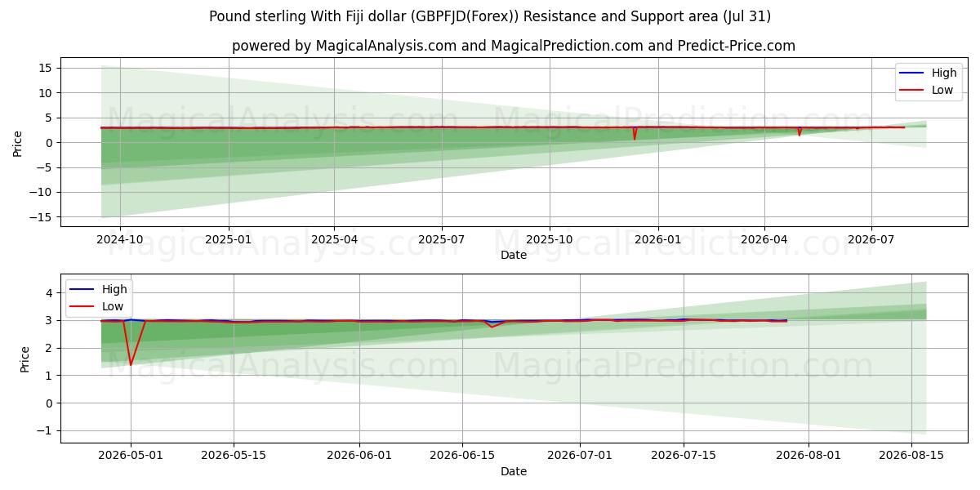980x490 pixels.
Task: Click the '2026-08-15' date tick label
Action: pos(911,456)
